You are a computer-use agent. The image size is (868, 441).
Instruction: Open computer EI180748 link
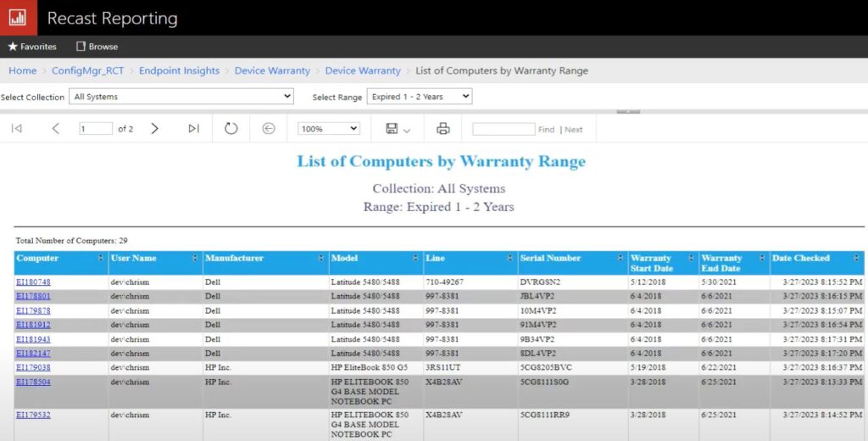pos(33,282)
